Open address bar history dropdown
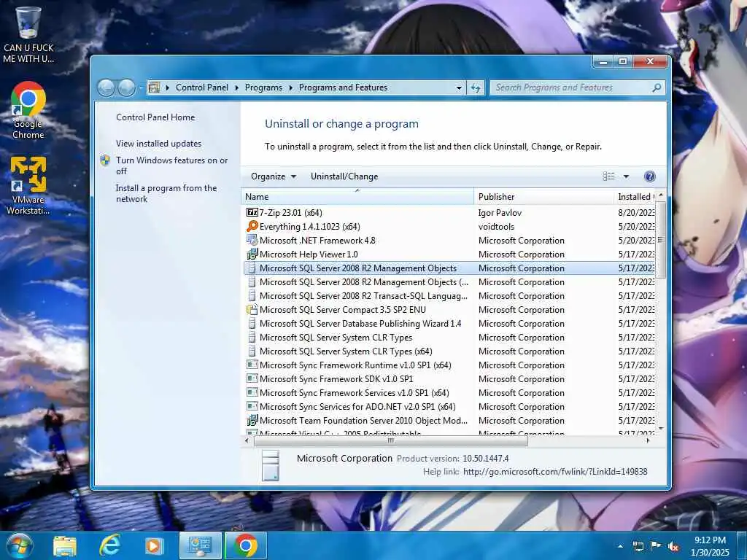The width and height of the screenshot is (747, 560). tap(459, 87)
